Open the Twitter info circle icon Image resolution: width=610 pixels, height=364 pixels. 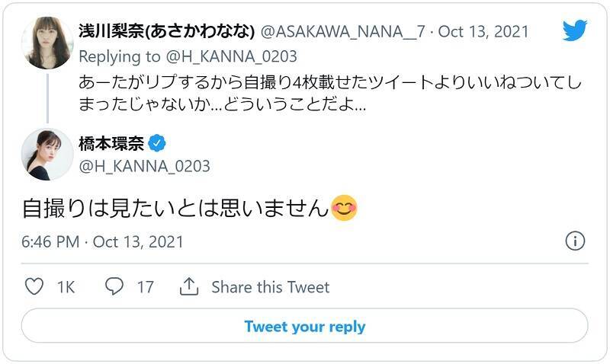pos(575,241)
